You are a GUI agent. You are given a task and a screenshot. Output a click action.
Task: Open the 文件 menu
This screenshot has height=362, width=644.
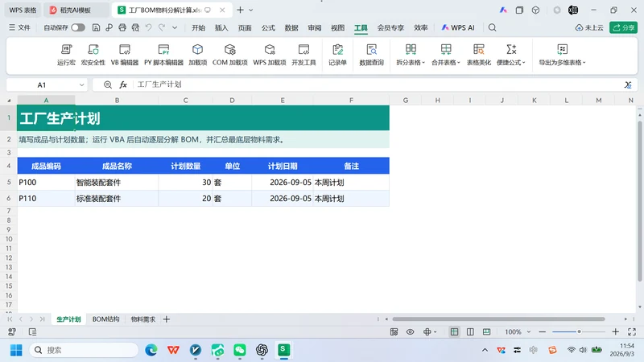(19, 27)
